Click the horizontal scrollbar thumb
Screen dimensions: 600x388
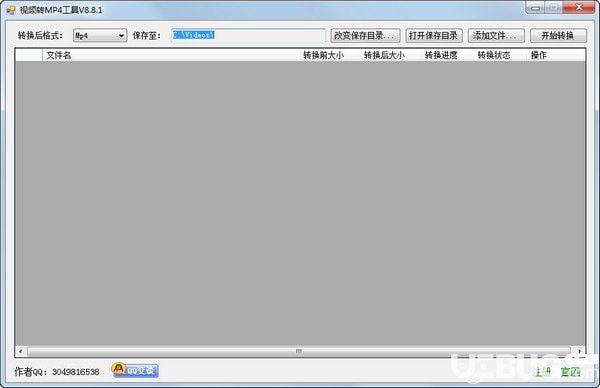298,351
